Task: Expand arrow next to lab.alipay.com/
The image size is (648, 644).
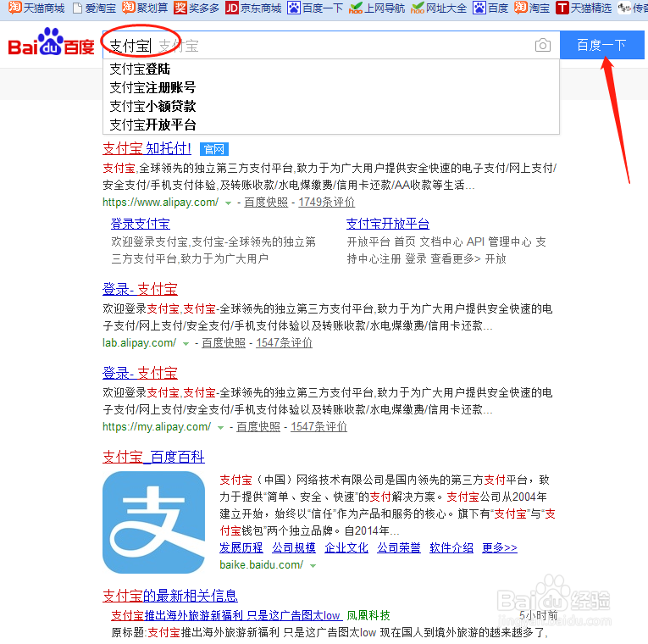Action: pos(186,343)
